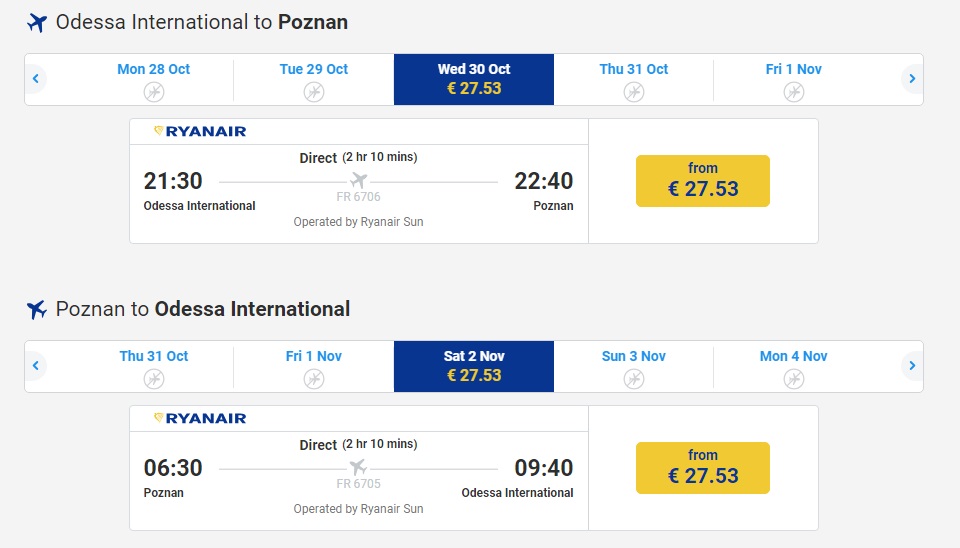
Task: Click the Ryanair logo on the outbound flight card
Action: [x=200, y=131]
